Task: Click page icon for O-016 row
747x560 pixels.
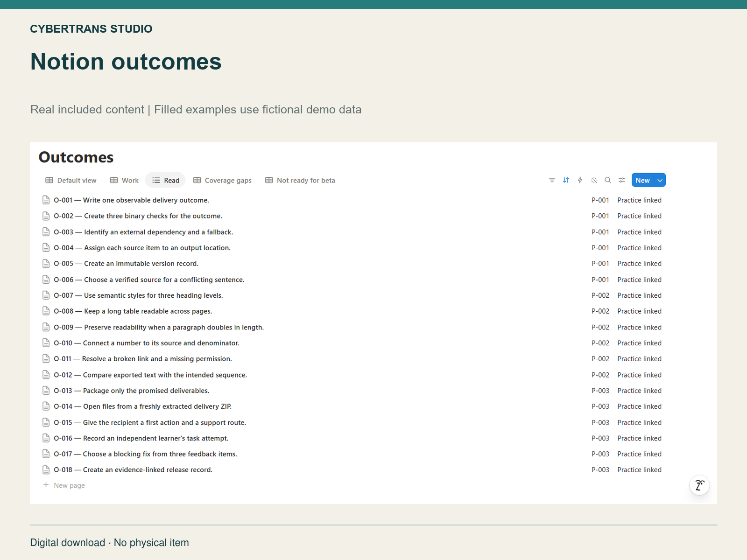Action: pyautogui.click(x=46, y=438)
